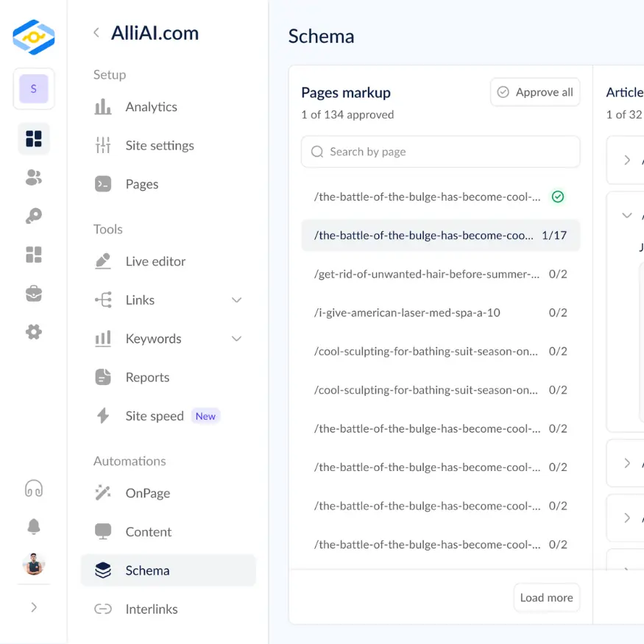Open the notifications bell icon
The height and width of the screenshot is (644, 644).
[34, 526]
